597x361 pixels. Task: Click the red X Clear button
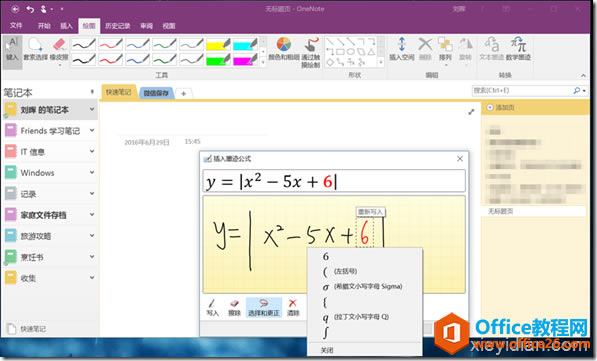[293, 308]
